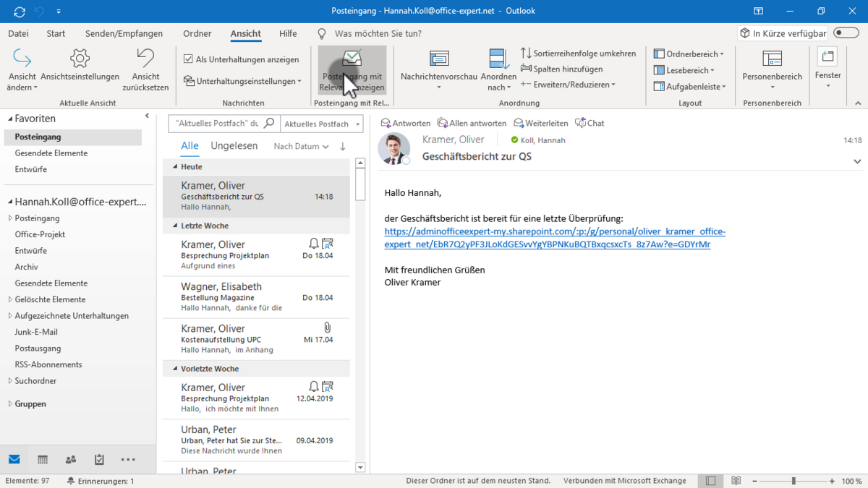The height and width of the screenshot is (488, 868).
Task: Expand the Gruppen folder
Action: 10,404
